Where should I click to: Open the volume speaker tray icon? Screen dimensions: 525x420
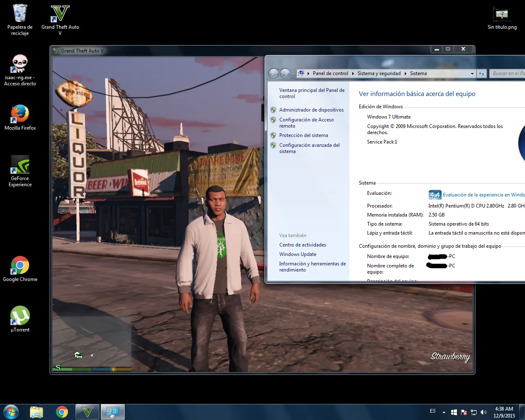(484, 412)
